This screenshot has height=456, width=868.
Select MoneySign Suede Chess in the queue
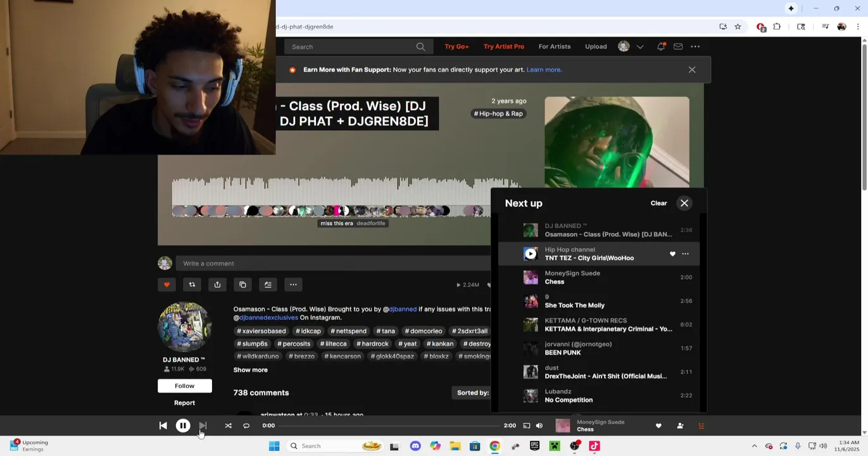coord(599,277)
